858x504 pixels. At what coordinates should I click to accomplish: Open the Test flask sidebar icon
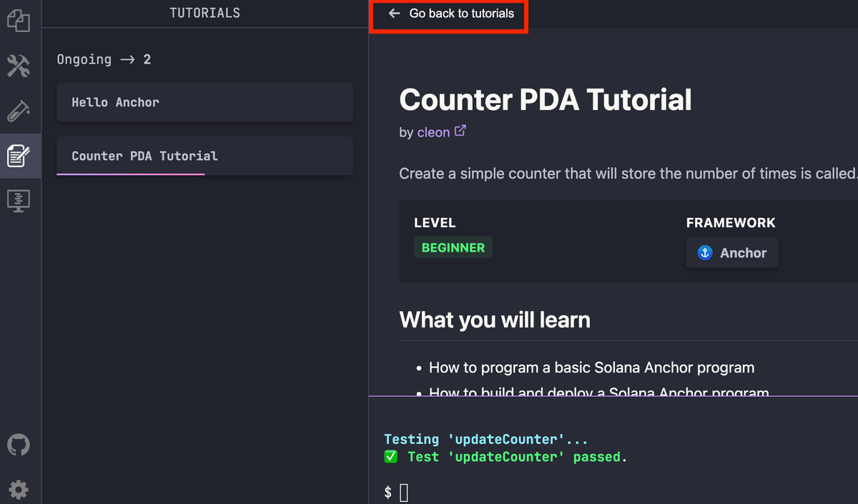click(x=19, y=110)
